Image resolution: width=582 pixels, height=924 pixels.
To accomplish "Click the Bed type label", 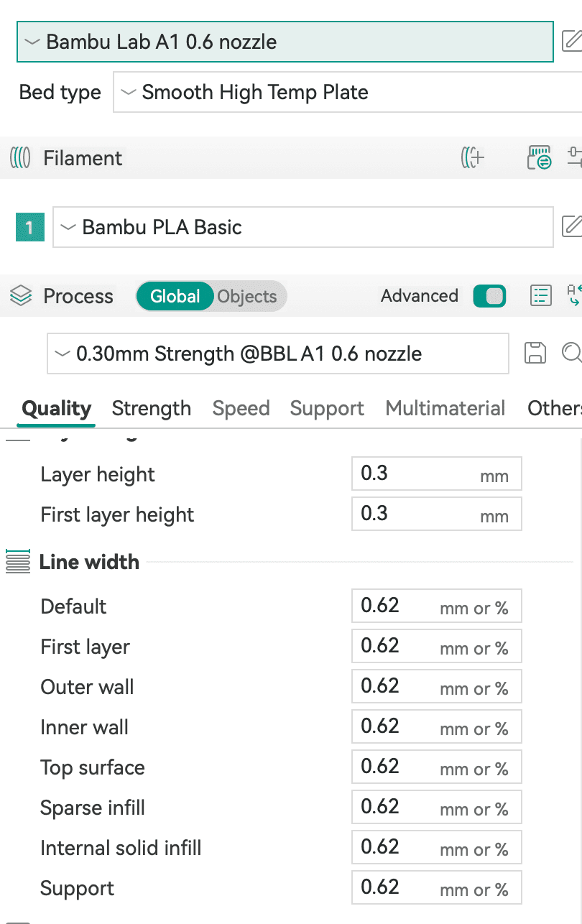I will tap(60, 93).
